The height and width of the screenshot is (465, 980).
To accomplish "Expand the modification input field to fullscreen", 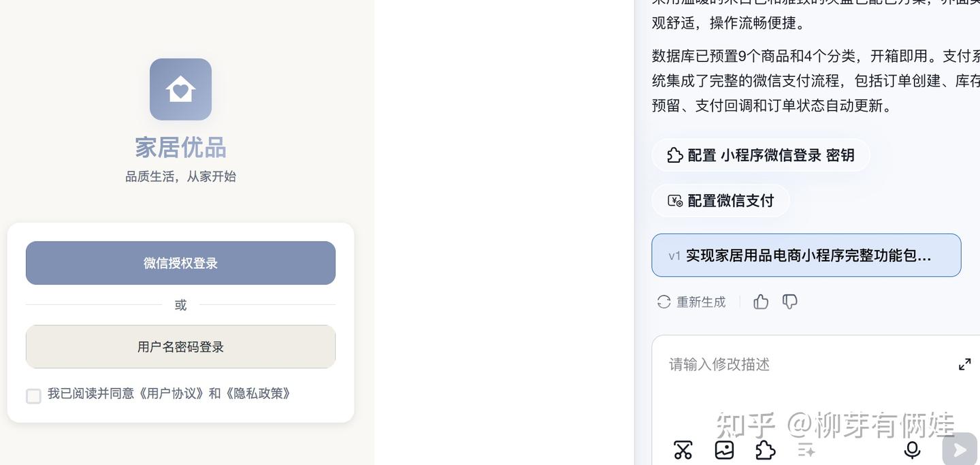I will (964, 364).
